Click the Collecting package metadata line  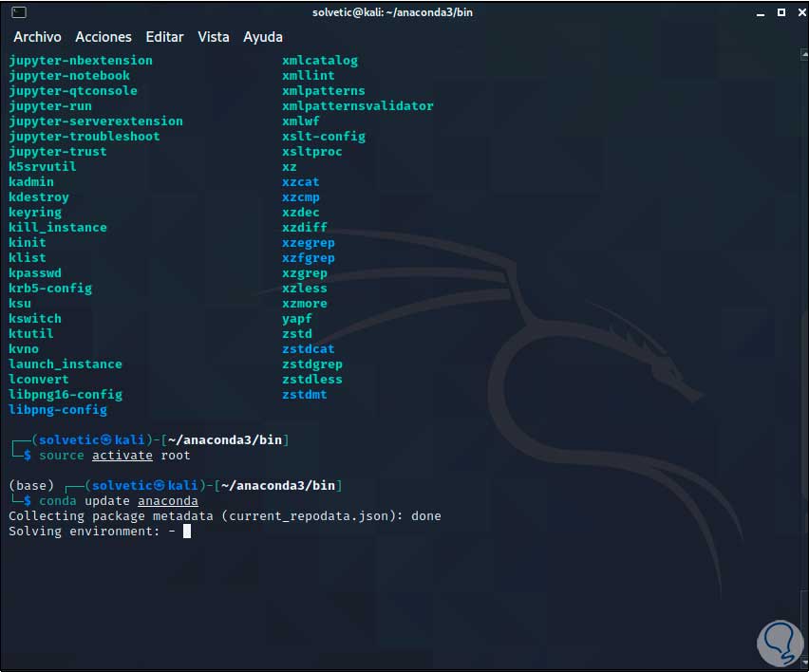coord(225,516)
